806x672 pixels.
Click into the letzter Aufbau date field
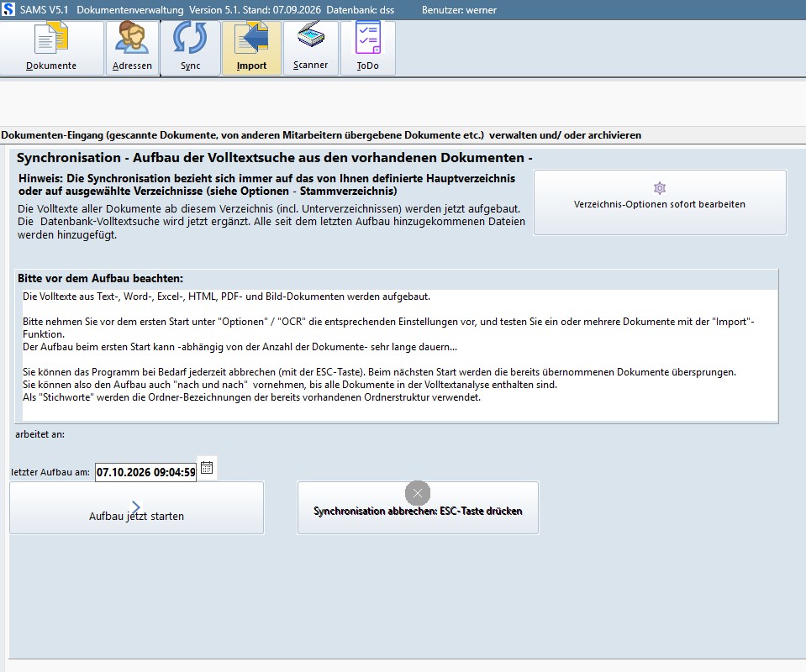(x=145, y=472)
